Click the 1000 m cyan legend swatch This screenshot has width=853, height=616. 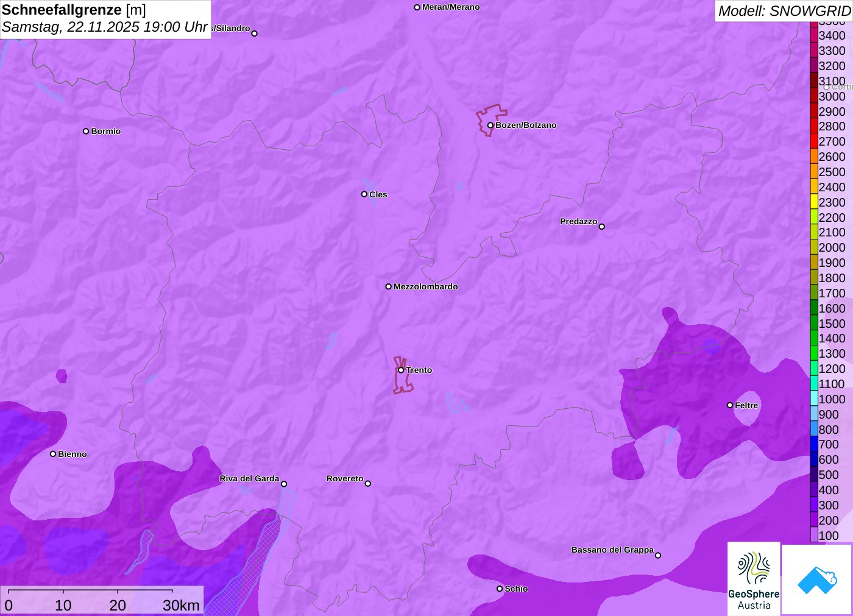pos(814,398)
